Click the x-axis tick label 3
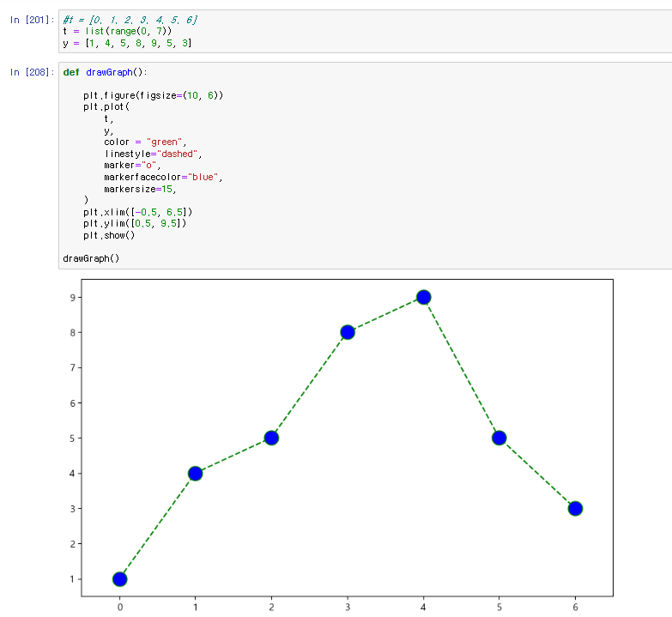This screenshot has width=672, height=617. click(x=348, y=607)
